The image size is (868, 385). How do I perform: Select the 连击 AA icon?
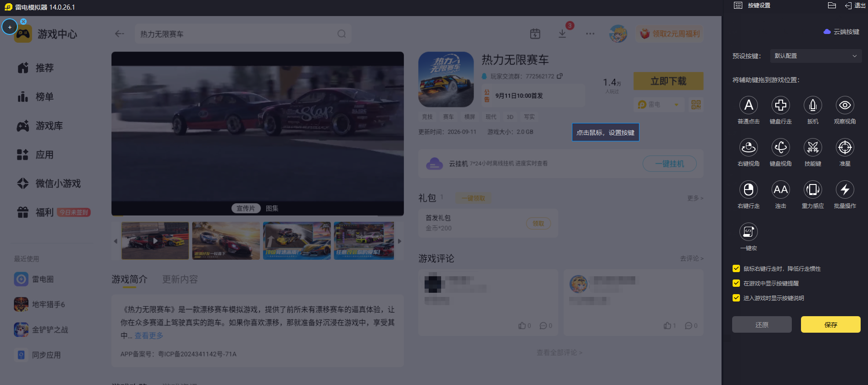coord(781,190)
